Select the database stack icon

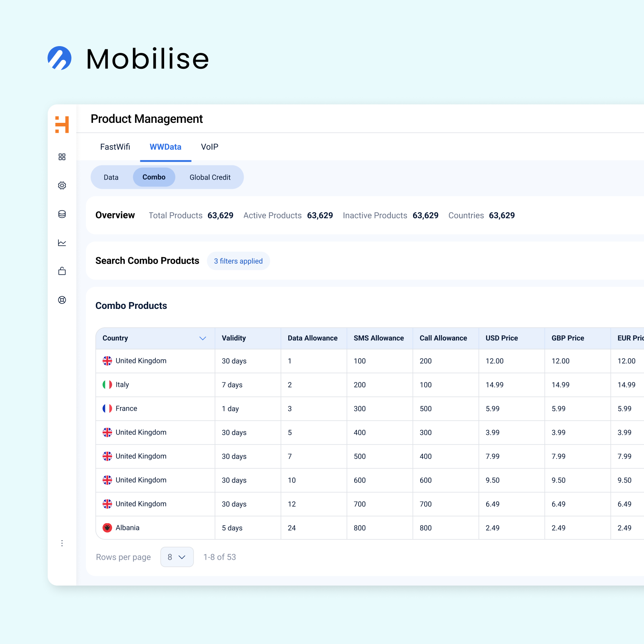pyautogui.click(x=62, y=214)
